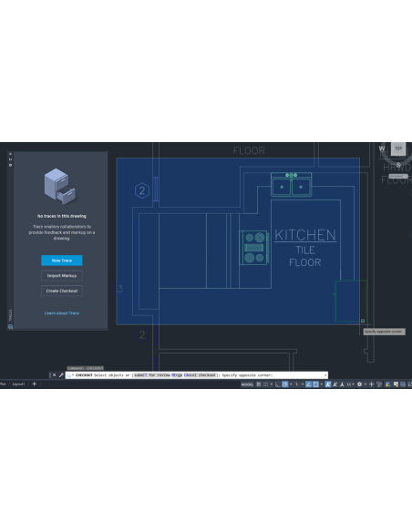Open isometric plane dropdown
Viewport: 412px width, 532px height.
pos(303,384)
